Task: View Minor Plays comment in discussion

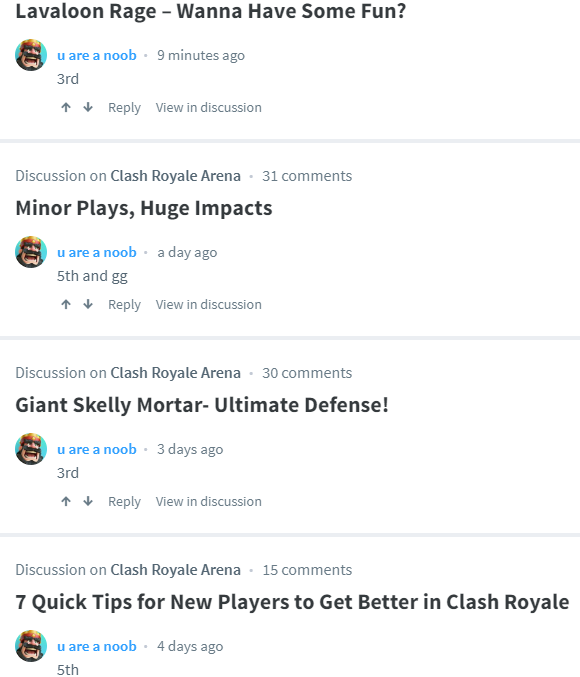Action: pyautogui.click(x=209, y=304)
